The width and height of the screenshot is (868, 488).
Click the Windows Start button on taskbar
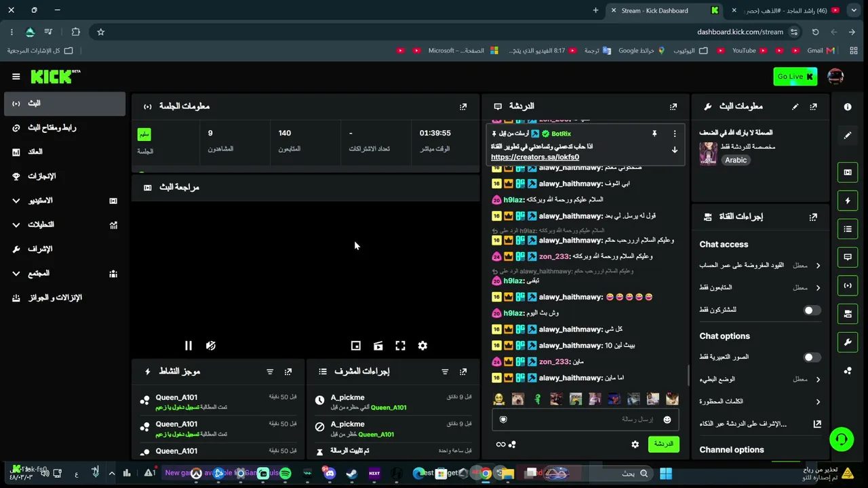(665, 473)
